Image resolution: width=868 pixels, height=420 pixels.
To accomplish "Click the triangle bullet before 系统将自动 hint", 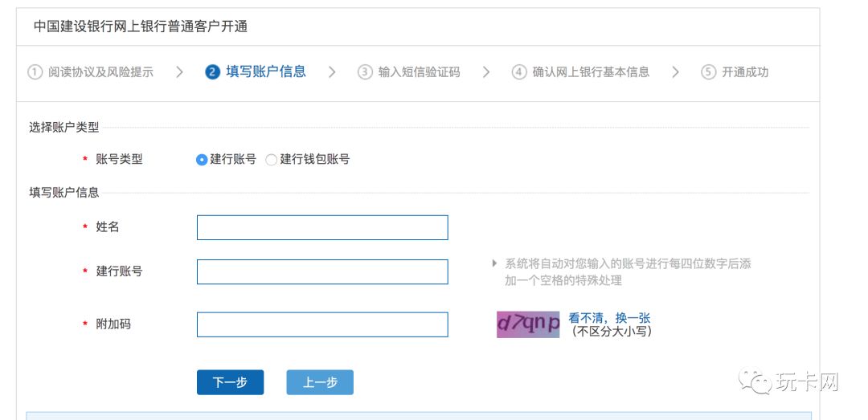I will 494,263.
